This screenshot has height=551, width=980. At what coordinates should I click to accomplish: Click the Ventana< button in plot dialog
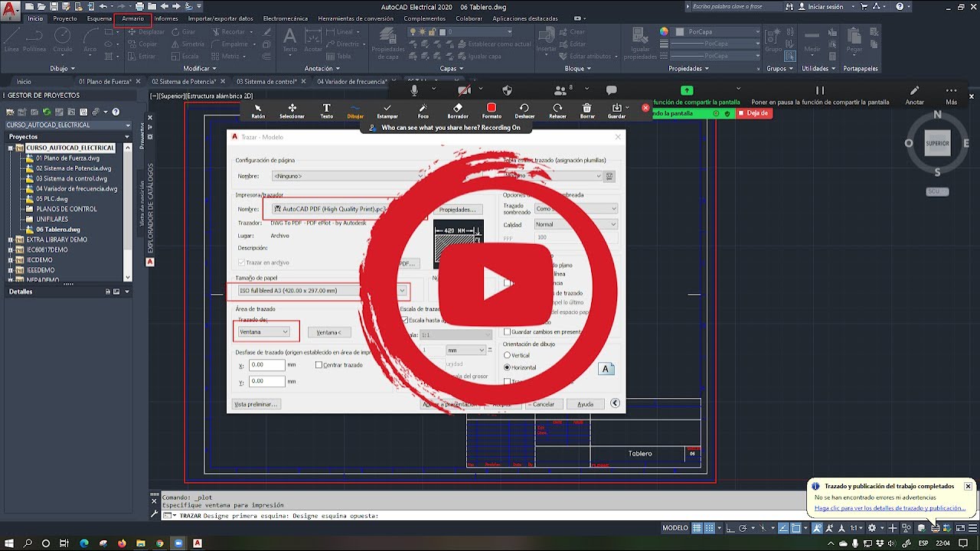pyautogui.click(x=329, y=332)
